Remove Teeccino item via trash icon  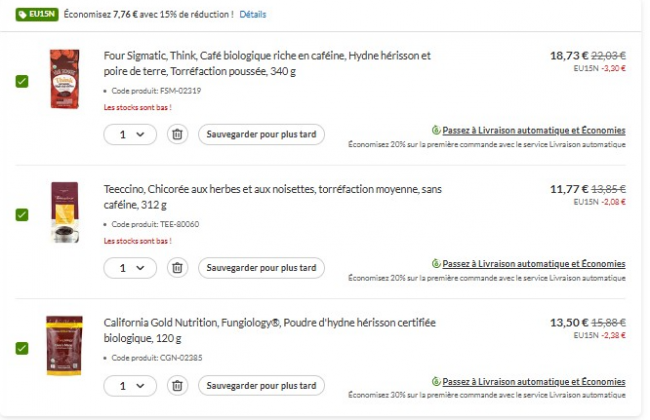click(x=177, y=267)
